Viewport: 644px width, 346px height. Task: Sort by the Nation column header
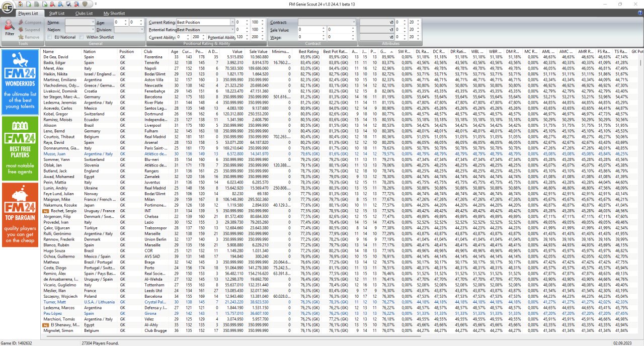[x=100, y=51]
